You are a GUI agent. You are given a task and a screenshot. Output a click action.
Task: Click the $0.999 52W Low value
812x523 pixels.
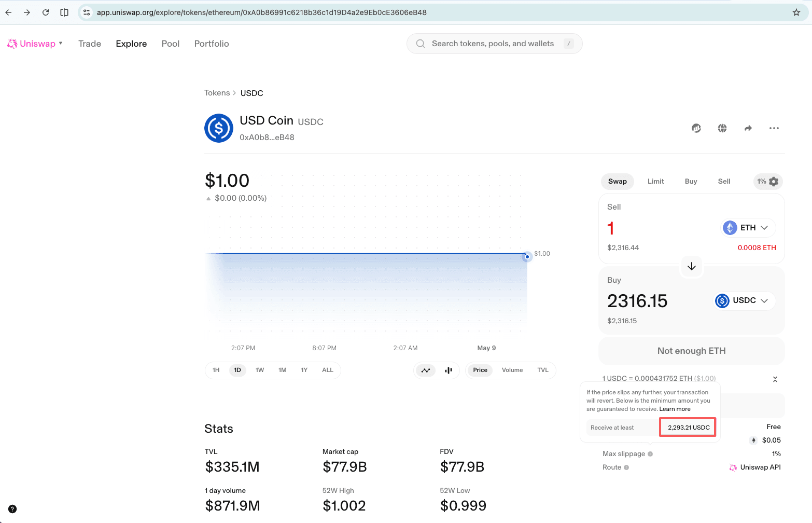[x=463, y=505]
